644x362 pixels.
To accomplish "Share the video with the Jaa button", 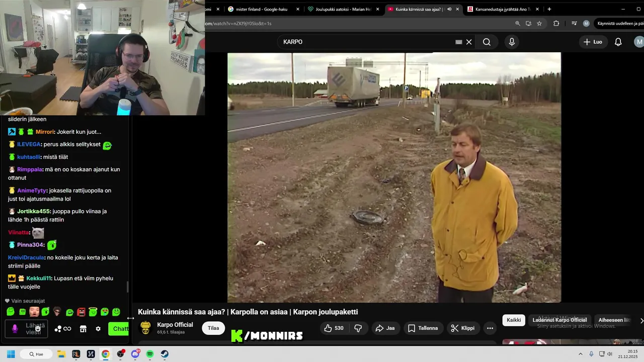I will 385,328.
